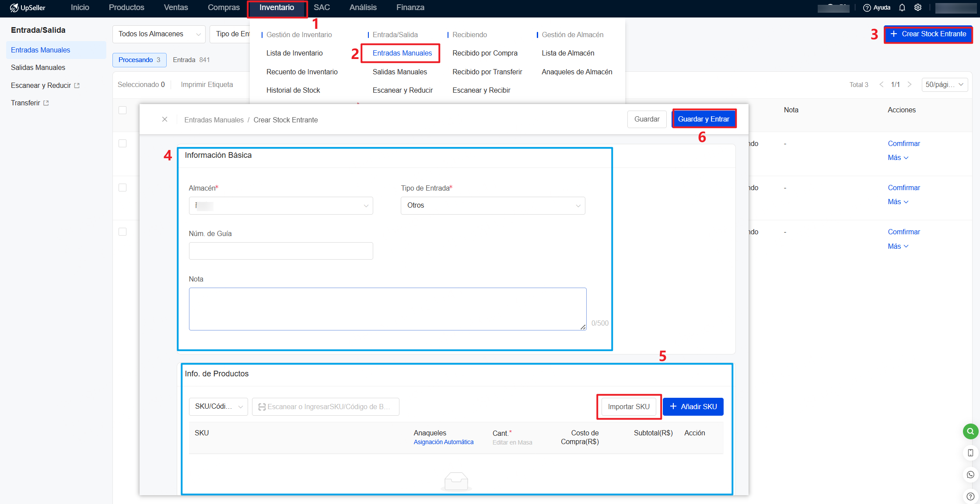Close the Crear Stock Entrante panel
The width and height of the screenshot is (980, 504).
pos(164,119)
